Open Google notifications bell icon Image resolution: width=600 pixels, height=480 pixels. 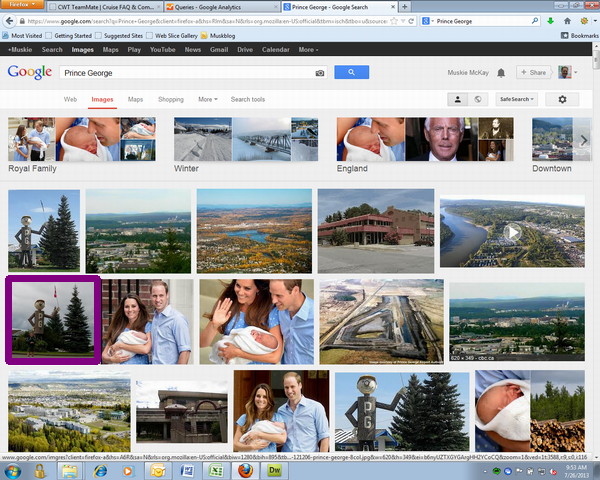click(501, 73)
